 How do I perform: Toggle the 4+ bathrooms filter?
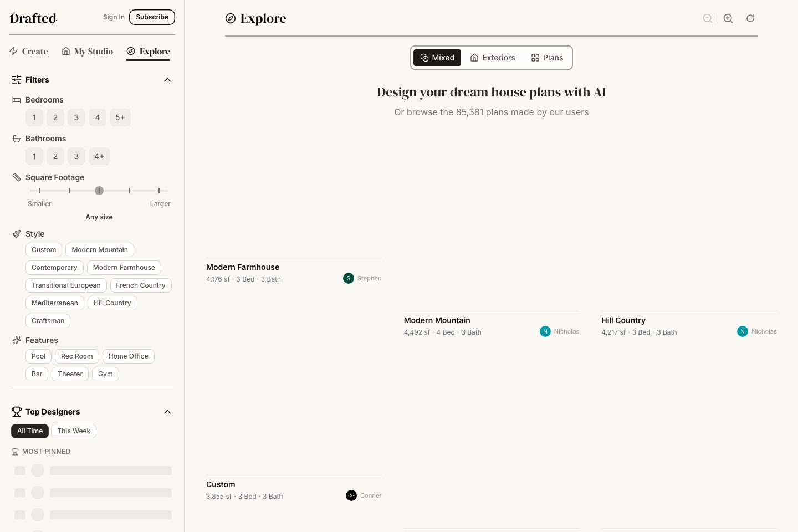(x=99, y=156)
